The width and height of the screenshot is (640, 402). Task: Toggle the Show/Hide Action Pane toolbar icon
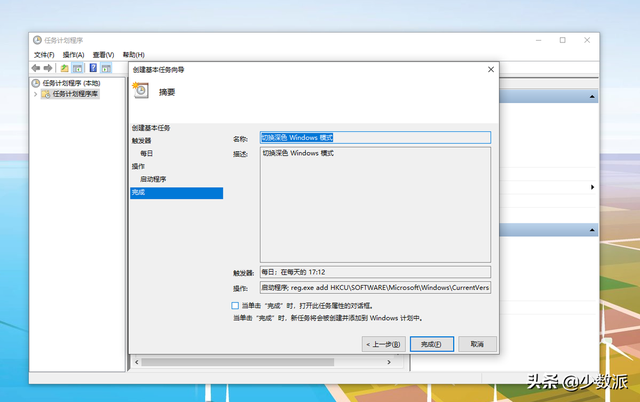click(106, 68)
